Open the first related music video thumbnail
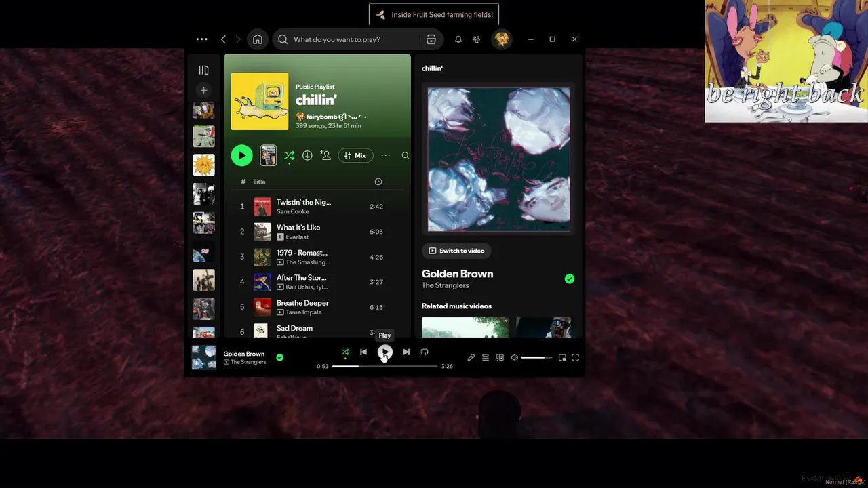868x488 pixels. [465, 327]
